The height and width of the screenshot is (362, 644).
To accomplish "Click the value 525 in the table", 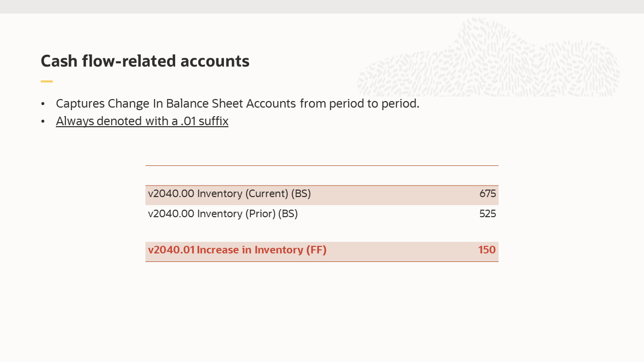I will [x=488, y=214].
